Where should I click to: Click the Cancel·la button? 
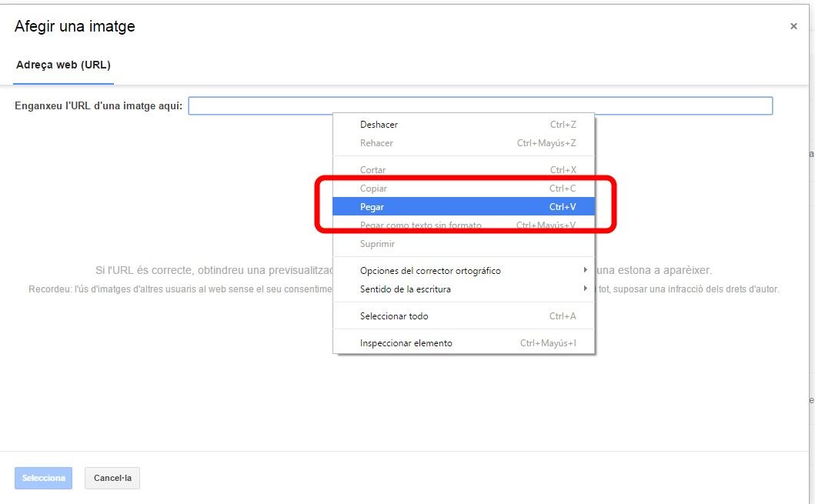112,478
